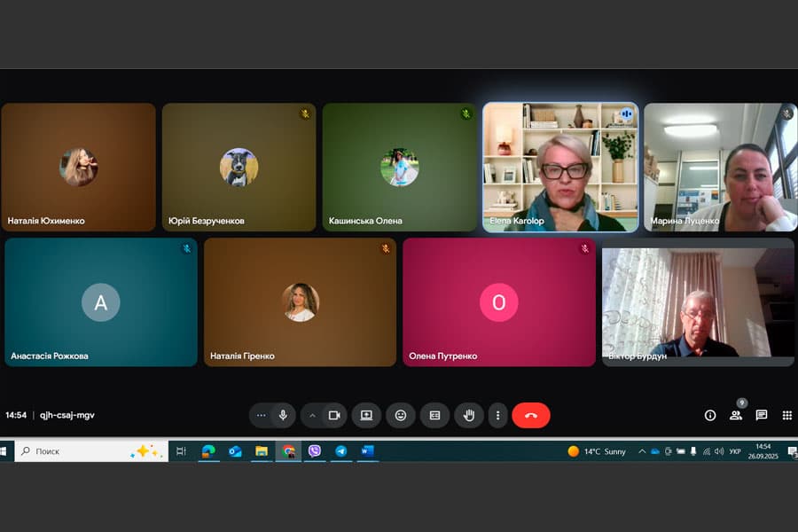Leave the call with red button

pyautogui.click(x=531, y=416)
